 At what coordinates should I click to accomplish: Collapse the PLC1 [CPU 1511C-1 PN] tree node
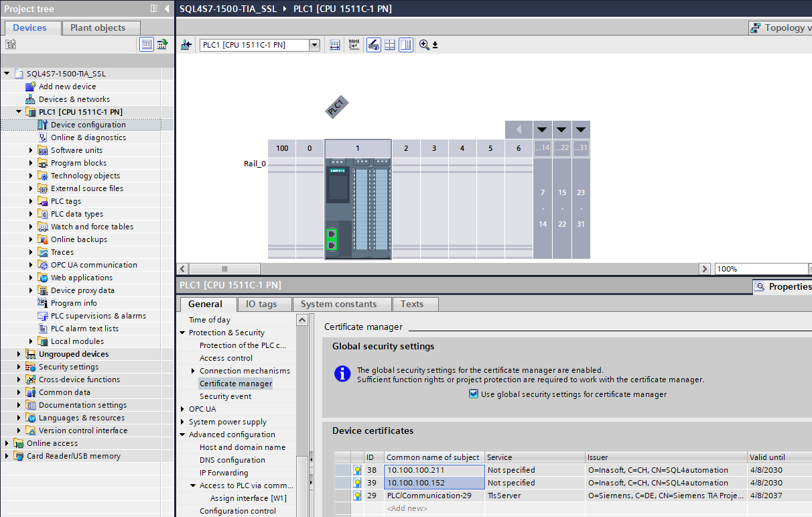(x=19, y=112)
